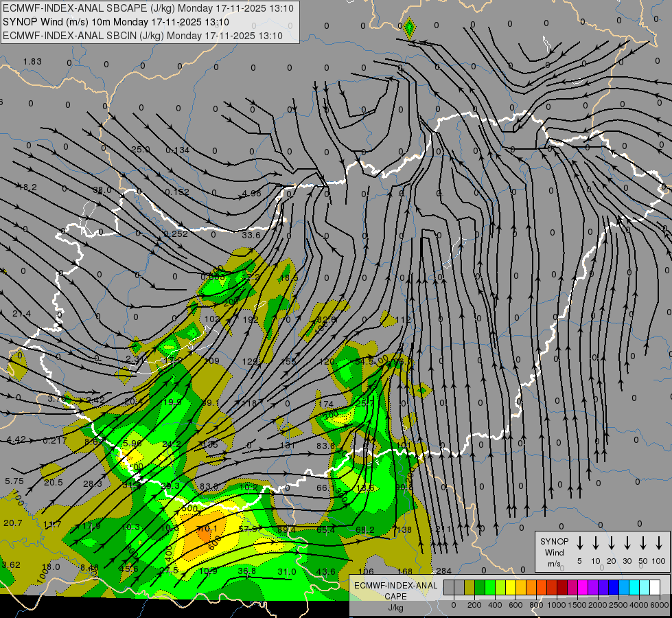Click the 100 m/s wind arrow in legend
672x618 pixels.
[x=659, y=543]
